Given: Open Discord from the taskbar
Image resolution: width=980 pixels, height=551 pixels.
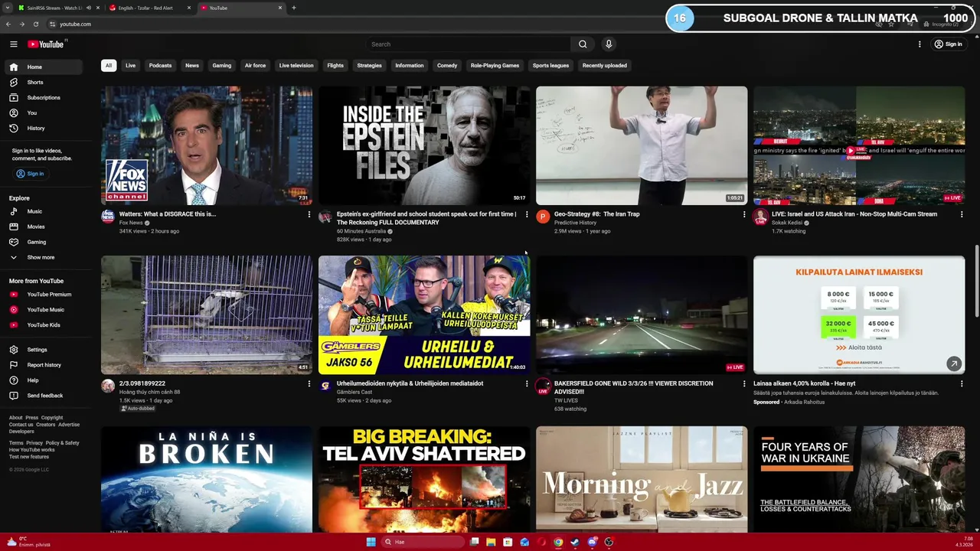Looking at the screenshot, I should (592, 542).
